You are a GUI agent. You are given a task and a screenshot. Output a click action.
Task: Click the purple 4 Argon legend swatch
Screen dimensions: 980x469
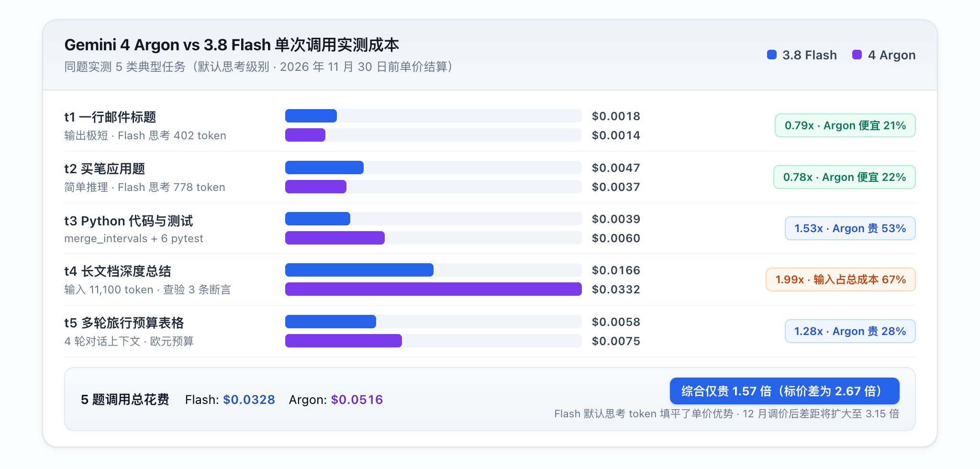click(x=857, y=55)
